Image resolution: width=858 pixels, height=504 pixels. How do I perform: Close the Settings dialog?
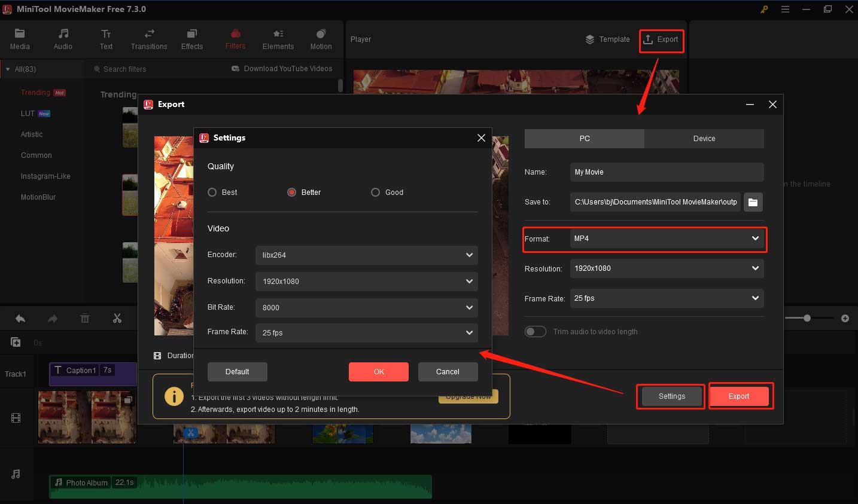pyautogui.click(x=481, y=138)
